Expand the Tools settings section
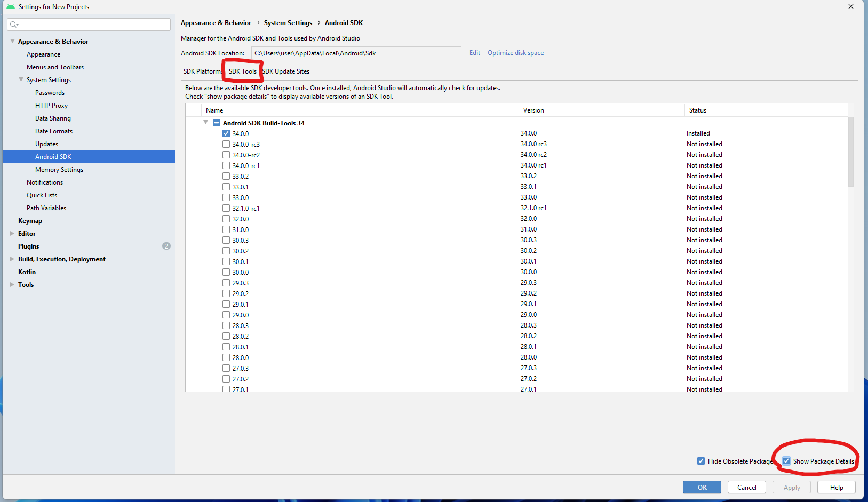Screen dimensions: 868x502 [x=12, y=284]
